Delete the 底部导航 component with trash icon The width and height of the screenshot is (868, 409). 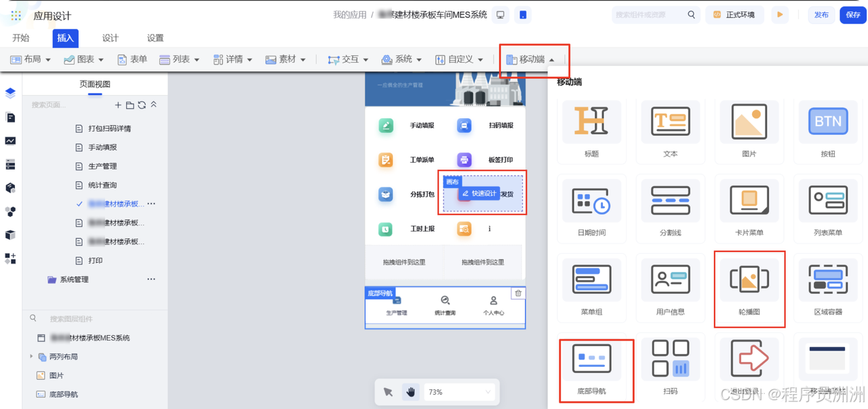(x=518, y=293)
